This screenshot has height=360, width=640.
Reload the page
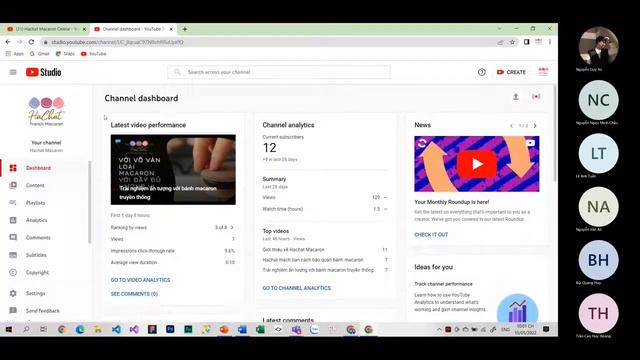coord(31,42)
